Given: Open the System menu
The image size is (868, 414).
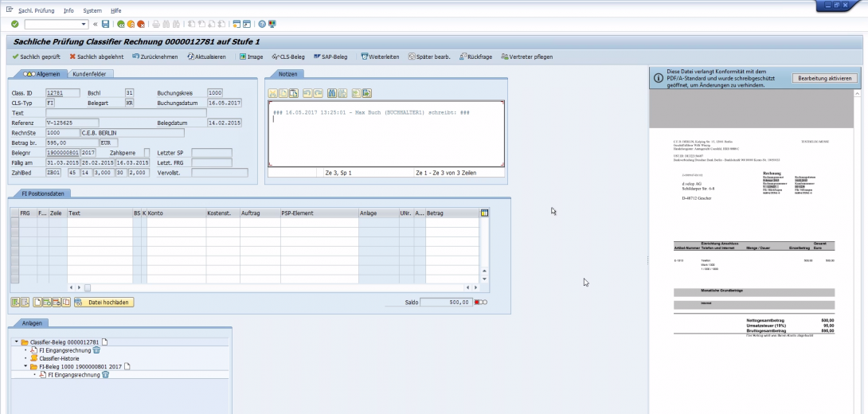Looking at the screenshot, I should click(92, 10).
